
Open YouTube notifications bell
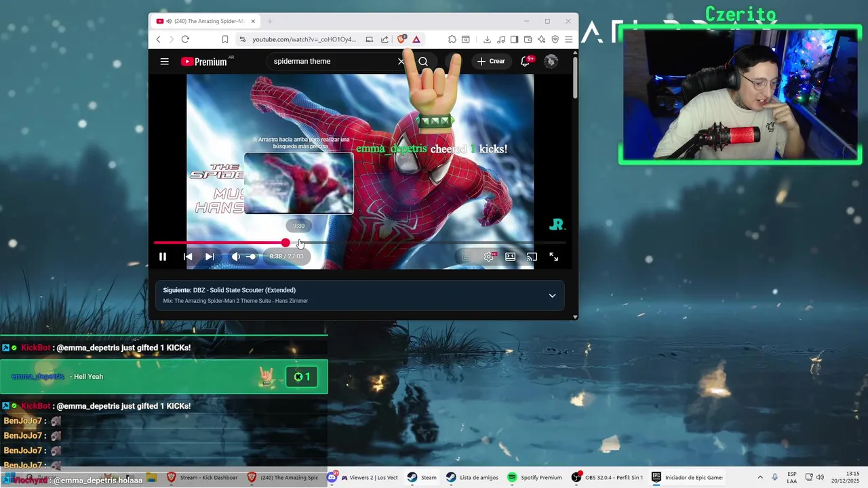click(x=525, y=61)
